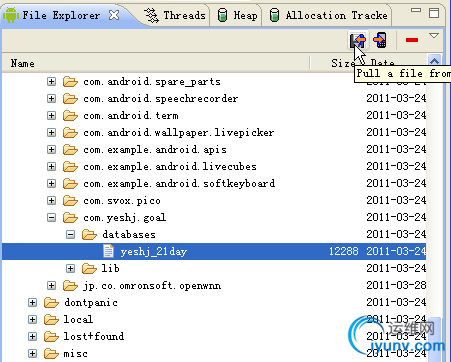Viewport: 451px width, 362px height.
Task: Click the yeshj_21day file icon
Action: 108,251
